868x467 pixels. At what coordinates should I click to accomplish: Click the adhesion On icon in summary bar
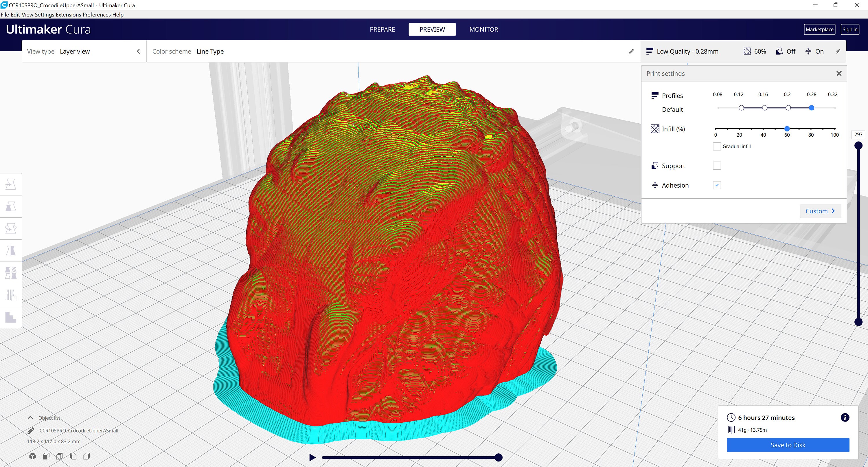tap(808, 51)
